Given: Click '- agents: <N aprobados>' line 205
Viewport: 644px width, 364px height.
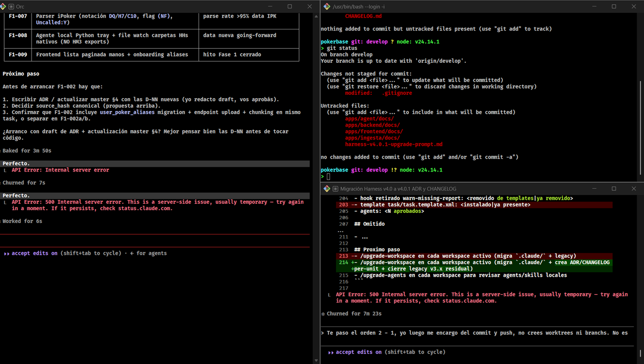Looking at the screenshot, I should pyautogui.click(x=390, y=211).
